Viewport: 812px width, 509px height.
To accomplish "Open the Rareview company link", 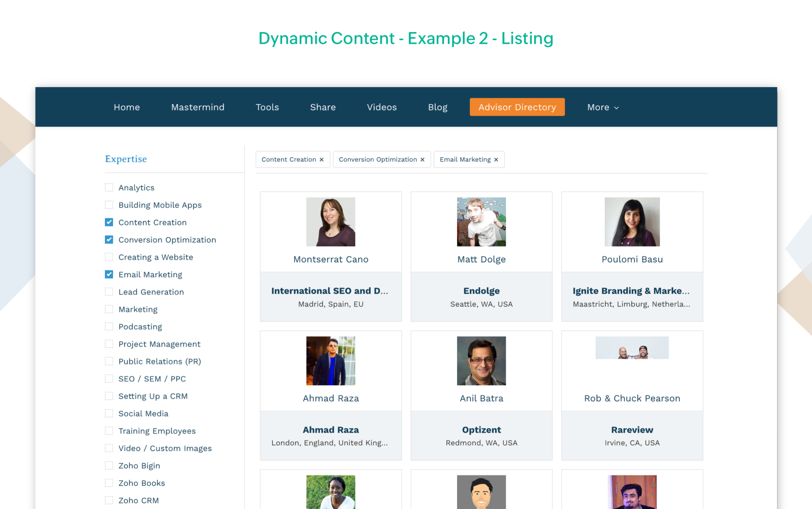I will coord(632,430).
